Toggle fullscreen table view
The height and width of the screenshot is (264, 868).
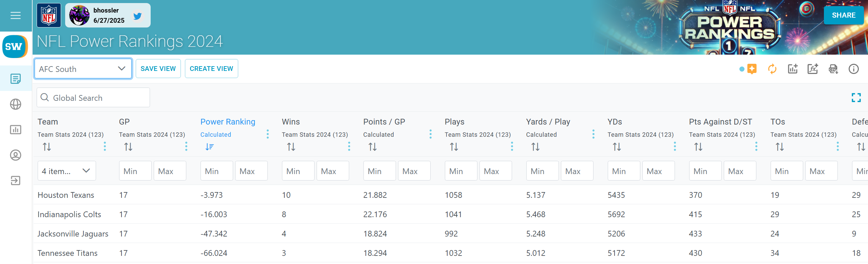pos(856,98)
